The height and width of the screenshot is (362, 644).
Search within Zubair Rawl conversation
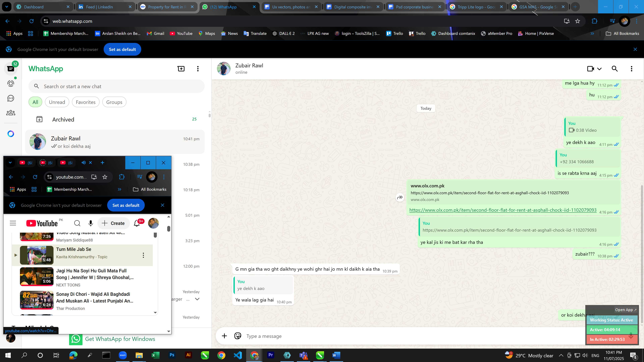coord(614,69)
